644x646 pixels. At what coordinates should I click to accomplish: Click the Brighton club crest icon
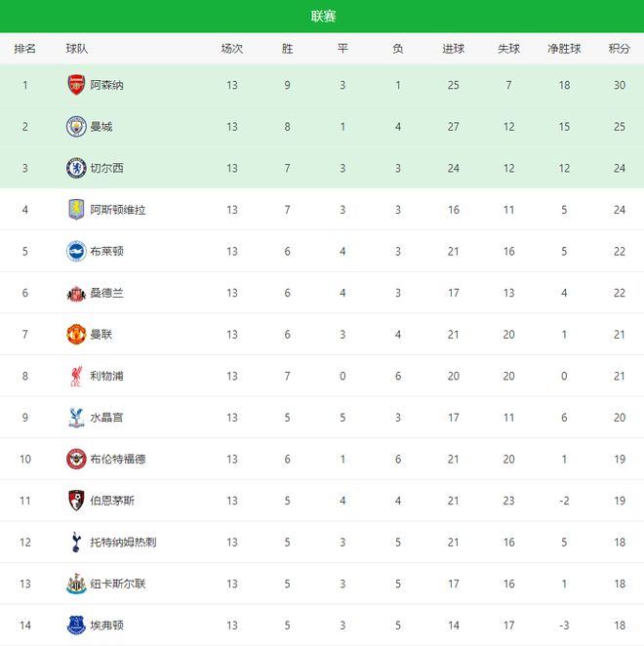(76, 251)
